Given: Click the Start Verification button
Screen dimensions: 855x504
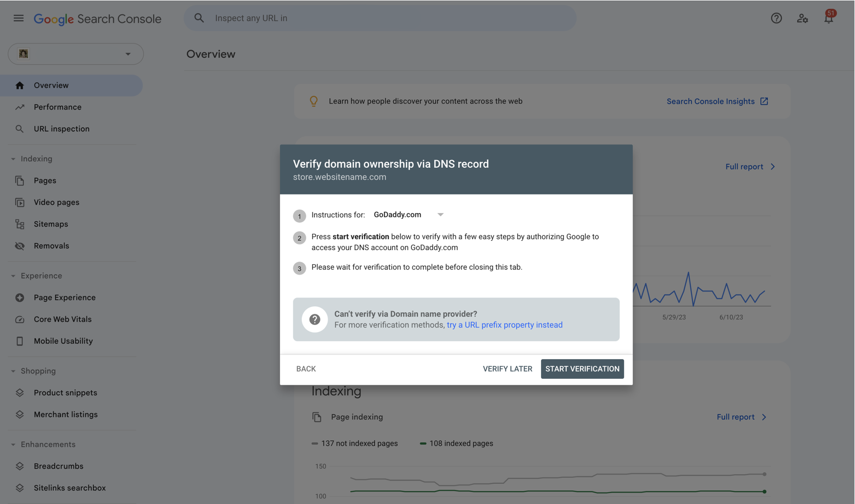Looking at the screenshot, I should click(x=582, y=369).
